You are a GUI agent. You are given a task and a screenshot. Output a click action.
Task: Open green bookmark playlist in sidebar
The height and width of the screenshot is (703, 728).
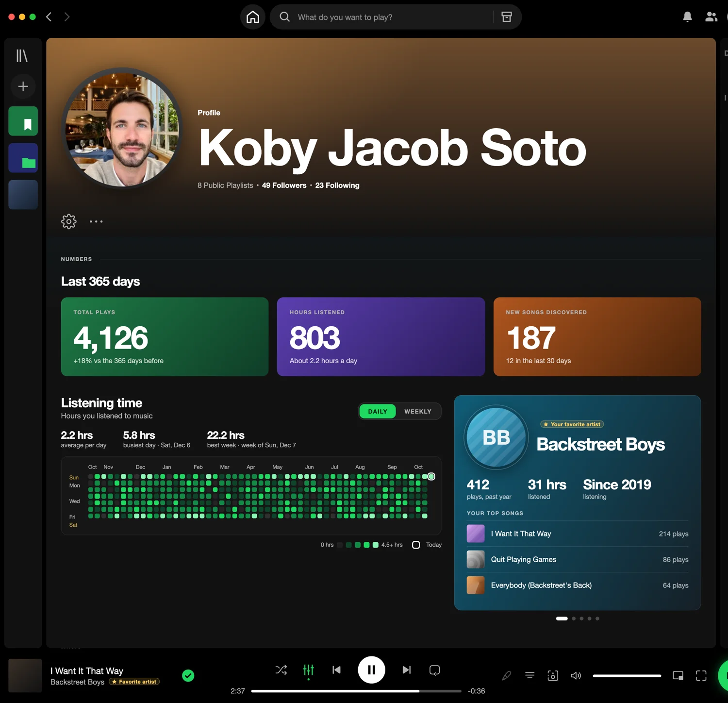tap(23, 121)
